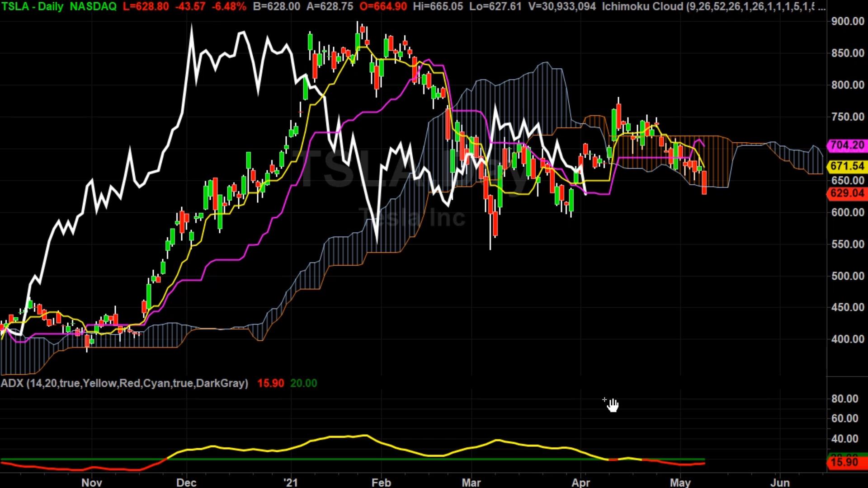868x488 pixels.
Task: Click the NASDAQ exchange label
Action: click(93, 7)
